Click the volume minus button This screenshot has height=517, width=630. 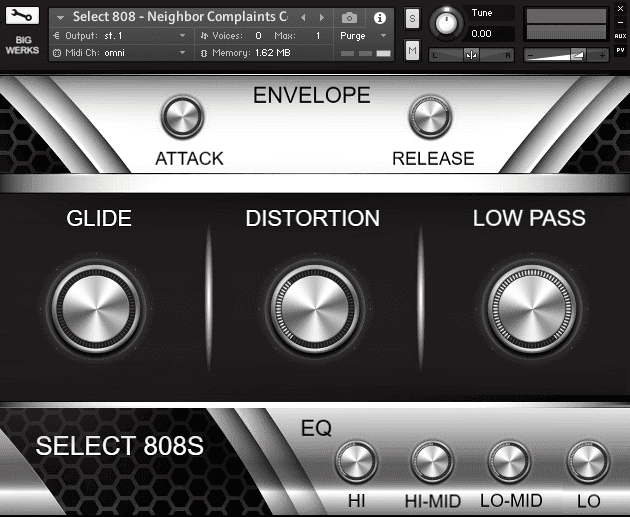click(x=530, y=55)
